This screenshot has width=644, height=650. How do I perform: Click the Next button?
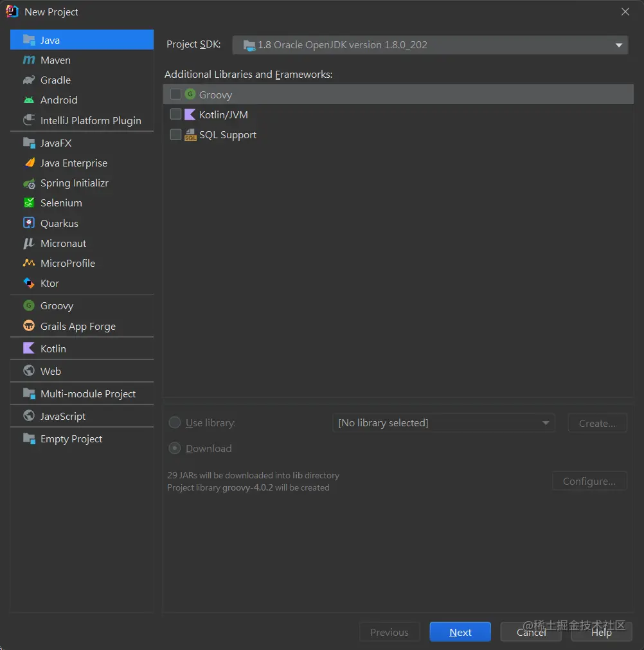point(460,632)
